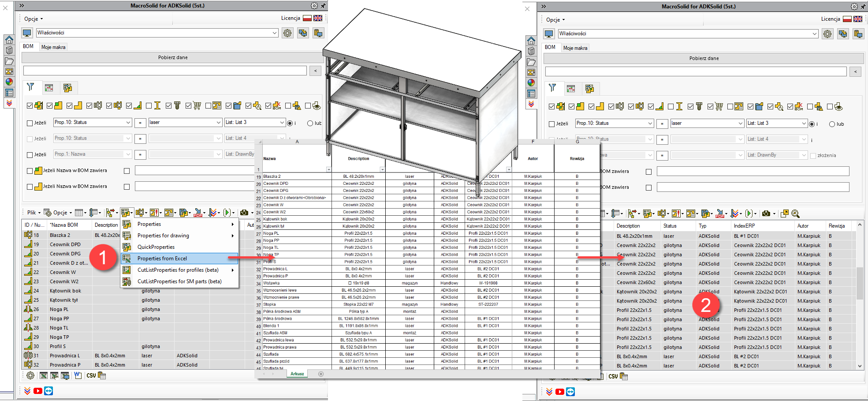
Task: Select 'CutListProperties for SM parts (beta)'
Action: tap(179, 281)
